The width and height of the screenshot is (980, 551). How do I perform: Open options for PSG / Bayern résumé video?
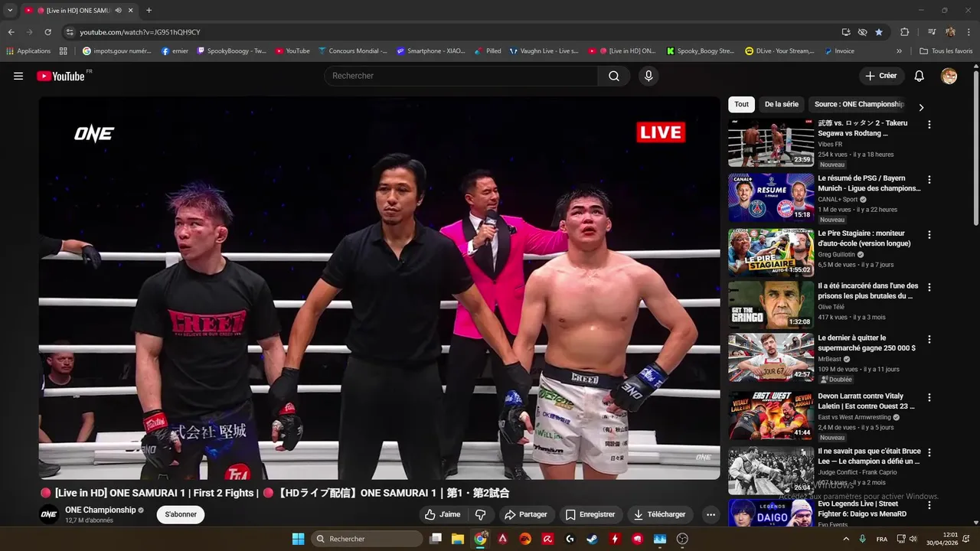(929, 179)
